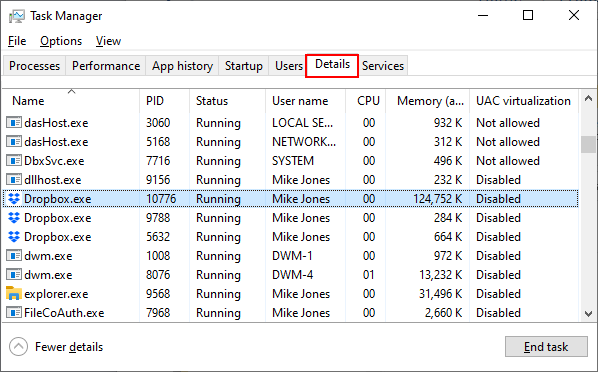This screenshot has height=372, width=598.
Task: Click the icon of dasHost.exe PID 5168
Action: coord(14,142)
